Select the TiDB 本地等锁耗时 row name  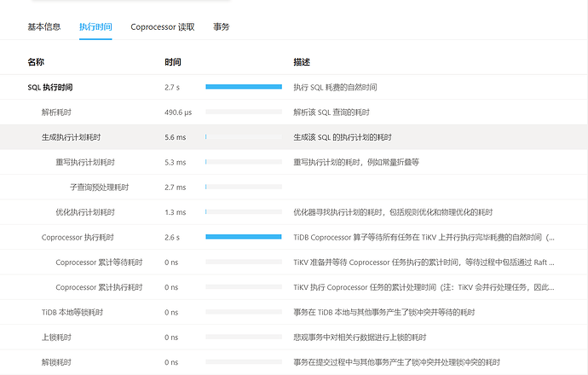tap(74, 313)
